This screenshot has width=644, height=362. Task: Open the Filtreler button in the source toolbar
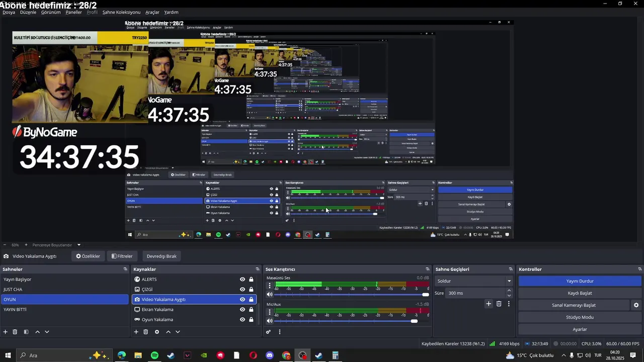tap(122, 256)
